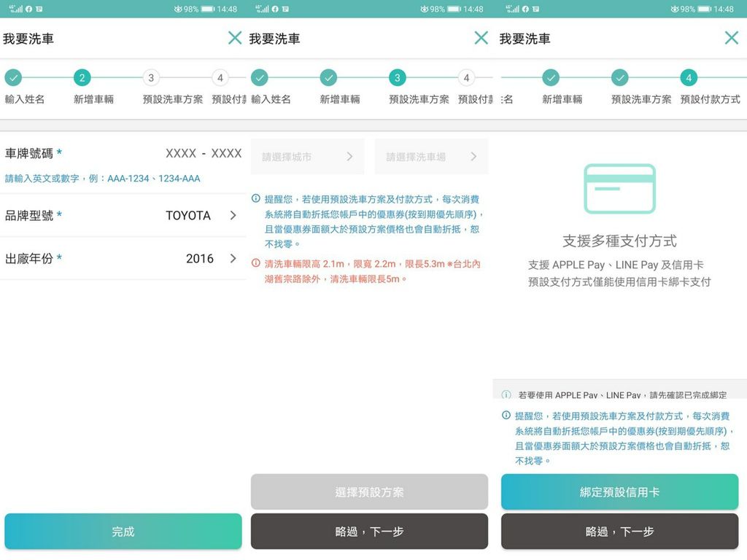
Task: Tap step 3 circle in left screen
Action: pyautogui.click(x=151, y=77)
